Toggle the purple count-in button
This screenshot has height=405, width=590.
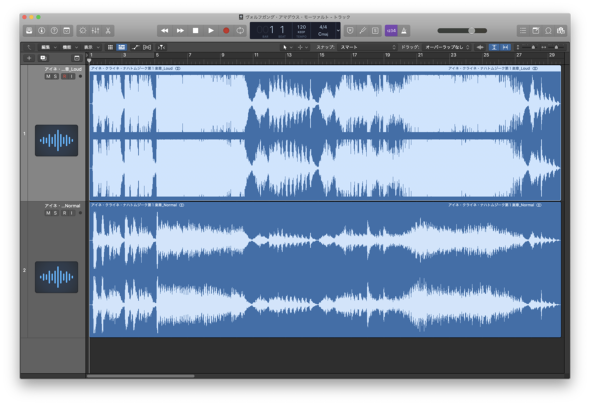391,30
